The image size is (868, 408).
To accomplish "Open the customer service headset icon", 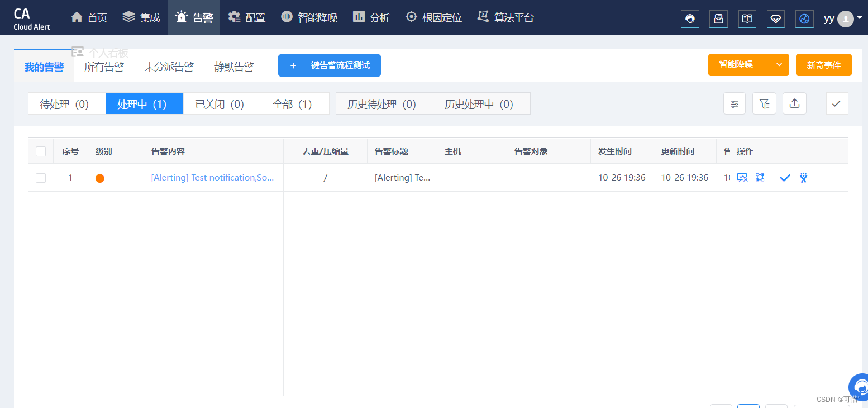I will pos(690,18).
